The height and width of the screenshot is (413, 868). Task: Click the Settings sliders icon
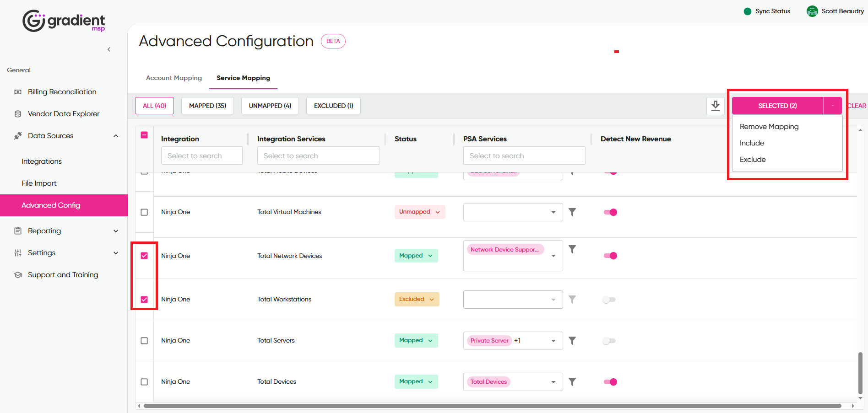pyautogui.click(x=18, y=253)
